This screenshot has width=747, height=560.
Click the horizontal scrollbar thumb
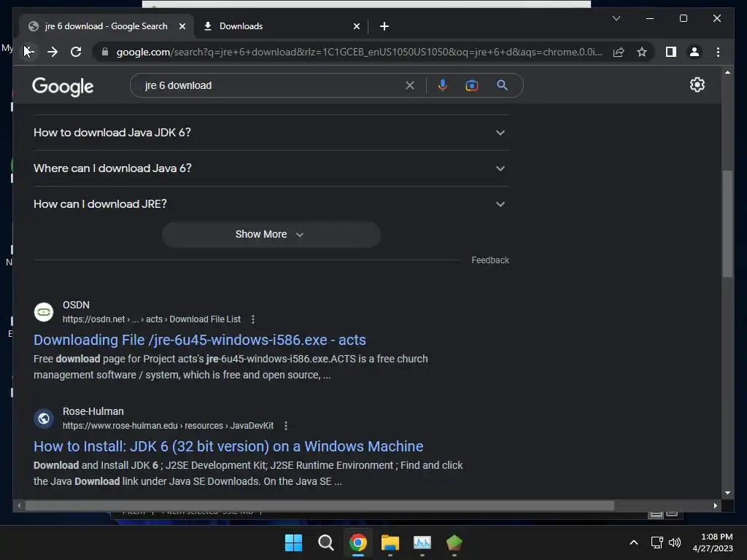(320, 506)
